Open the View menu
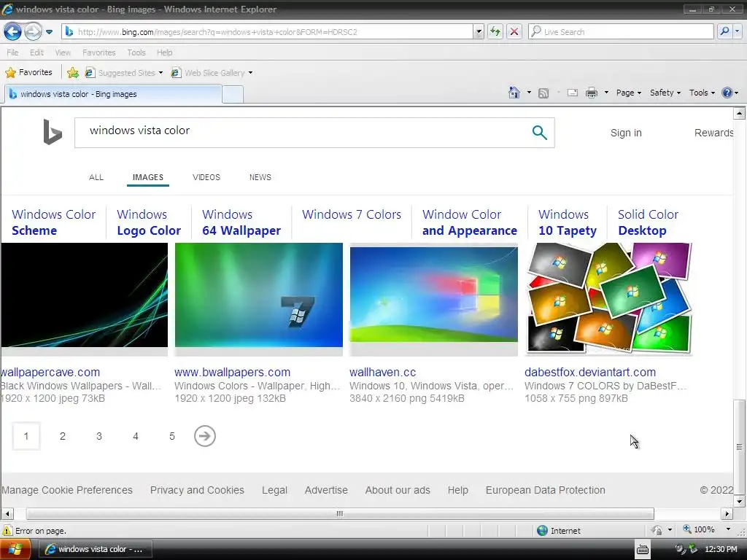 click(63, 52)
